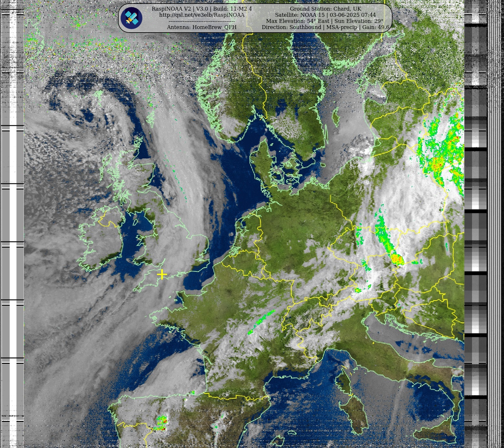Click the yellow ground station cross marker
Viewport: 504px width, 448px height.
pos(162,274)
